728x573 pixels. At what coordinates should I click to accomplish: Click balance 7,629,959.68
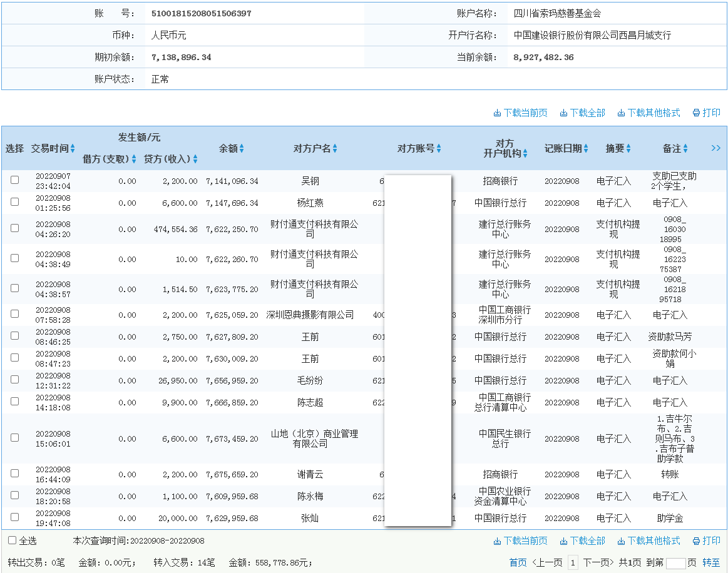(x=232, y=518)
